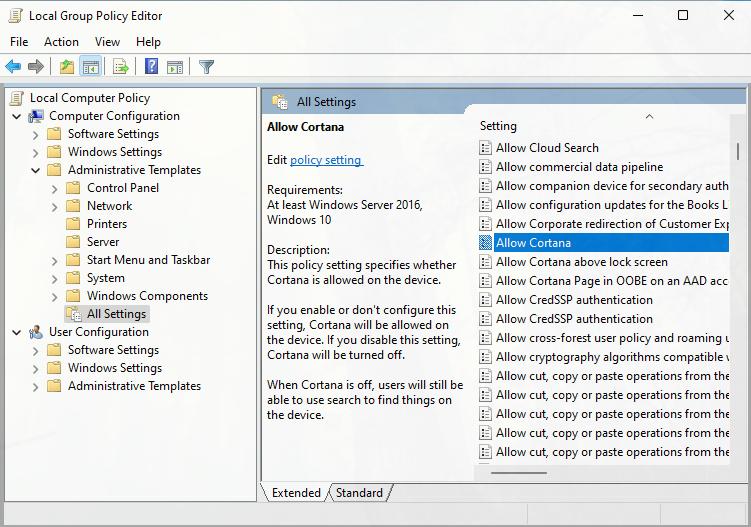
Task: Expand Software Settings under Computer Configuration
Action: pos(35,135)
